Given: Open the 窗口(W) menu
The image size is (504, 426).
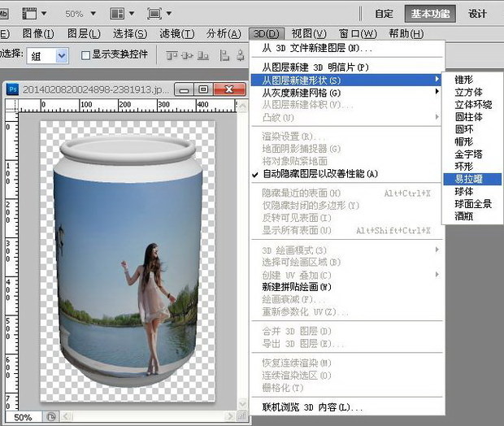Looking at the screenshot, I should pos(358,33).
